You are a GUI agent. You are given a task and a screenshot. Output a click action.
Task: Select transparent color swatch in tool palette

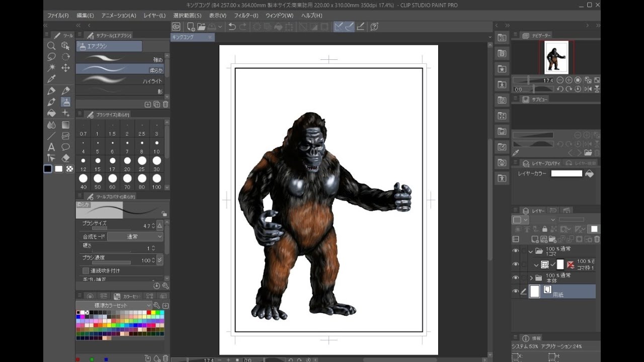69,169
